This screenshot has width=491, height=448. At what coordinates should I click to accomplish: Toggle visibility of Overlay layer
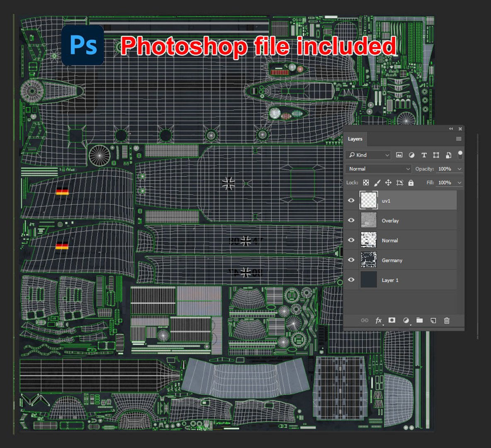click(x=351, y=220)
